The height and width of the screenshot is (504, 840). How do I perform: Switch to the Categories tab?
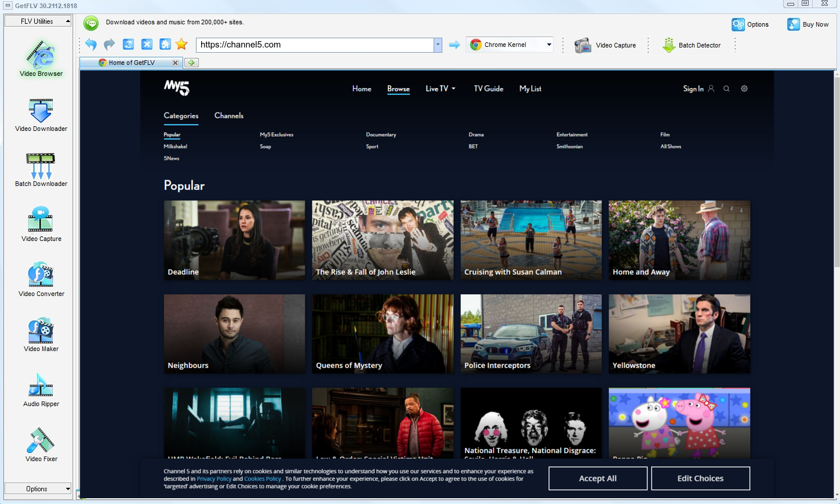pos(181,116)
